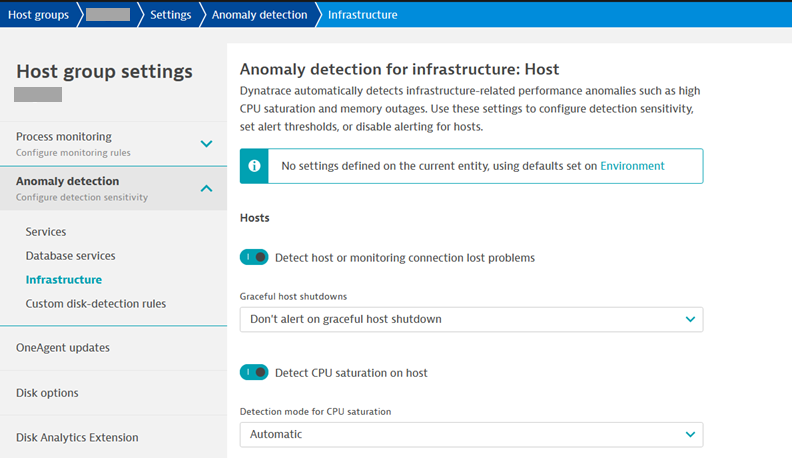792x458 pixels.
Task: Open the Graceful host shutdowns dropdown
Action: pyautogui.click(x=471, y=319)
